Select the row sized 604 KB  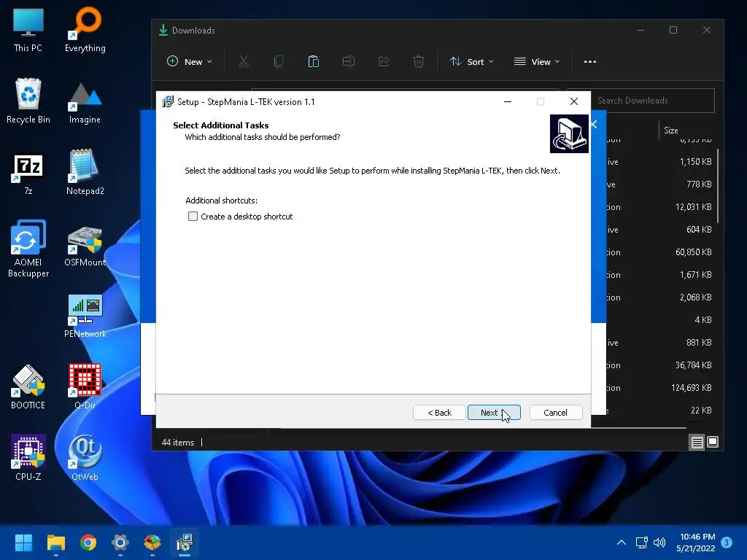[660, 230]
